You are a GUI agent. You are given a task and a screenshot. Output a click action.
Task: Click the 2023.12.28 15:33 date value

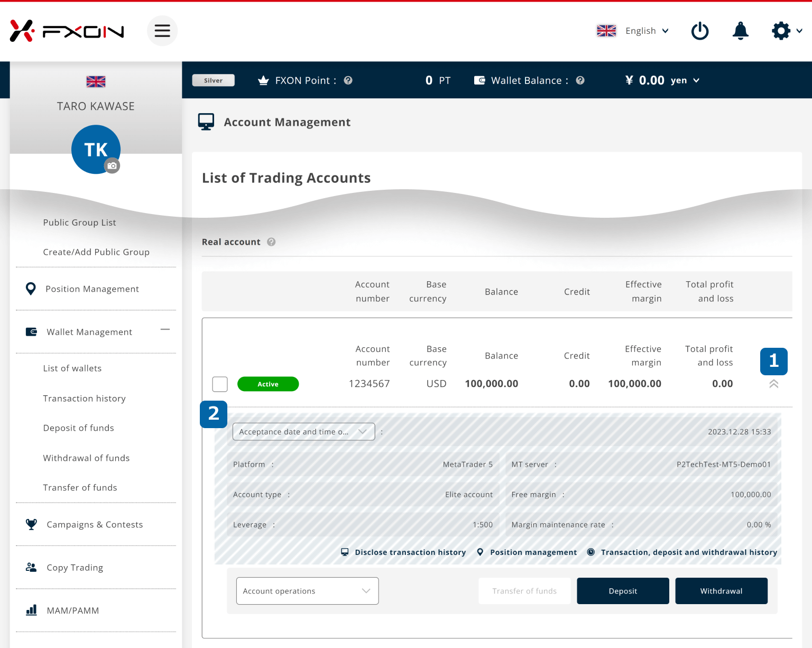[740, 432]
